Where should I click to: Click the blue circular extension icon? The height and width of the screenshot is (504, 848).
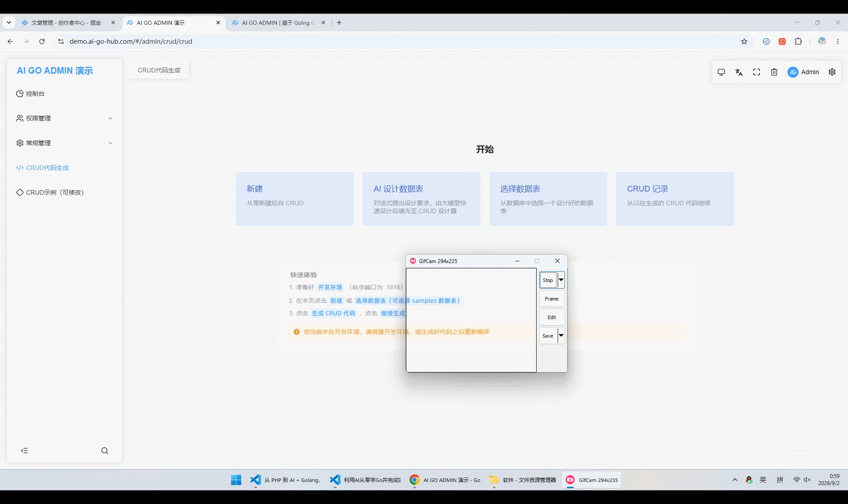coord(766,41)
